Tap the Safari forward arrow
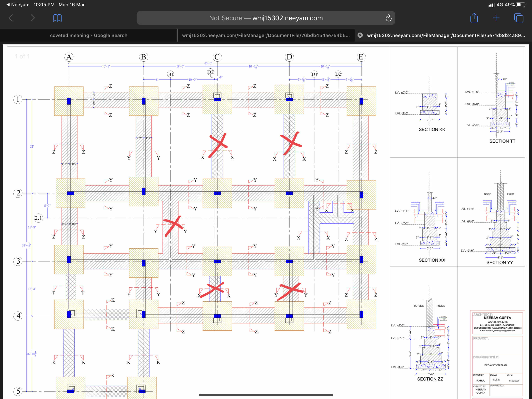Image resolution: width=532 pixels, height=399 pixels. click(x=33, y=18)
